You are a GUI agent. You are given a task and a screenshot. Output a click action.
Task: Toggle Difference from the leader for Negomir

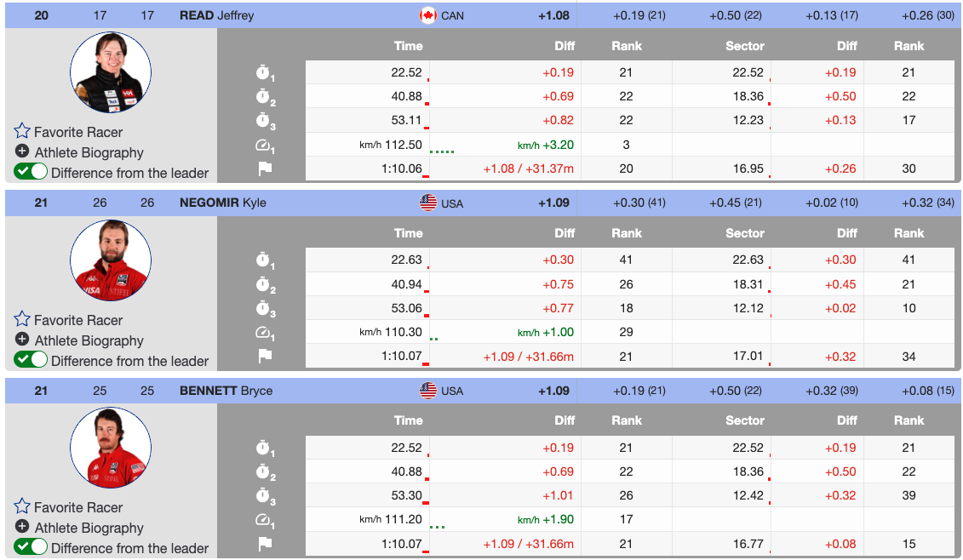point(31,360)
